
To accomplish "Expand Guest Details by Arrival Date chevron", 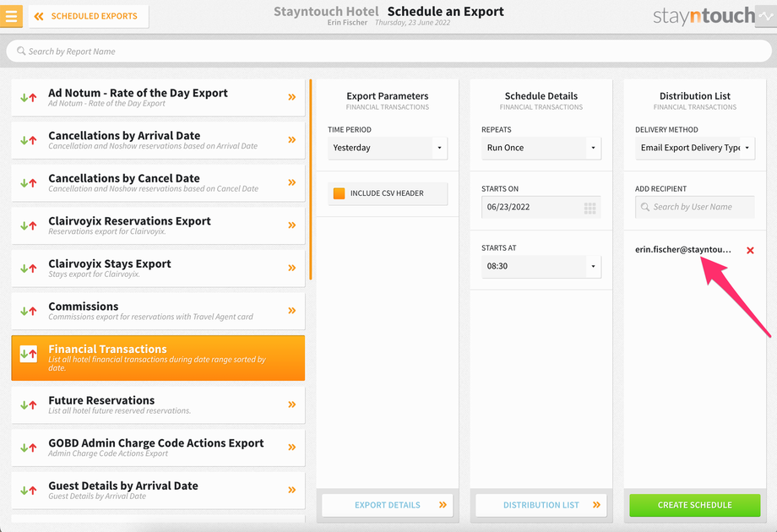I will click(292, 490).
